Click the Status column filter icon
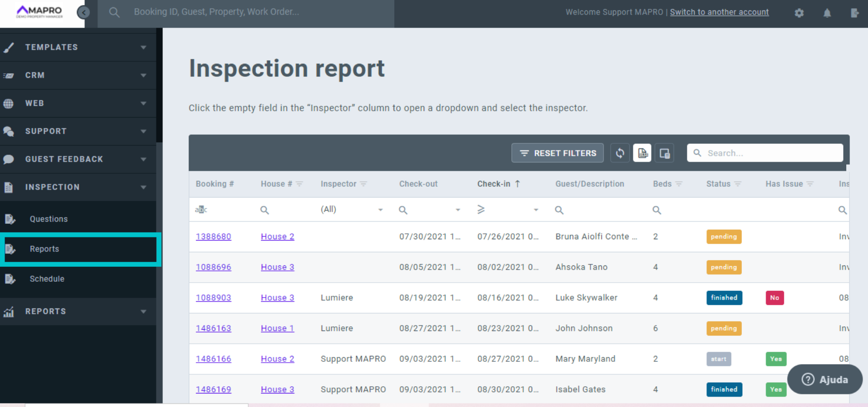The image size is (868, 407). coord(738,184)
